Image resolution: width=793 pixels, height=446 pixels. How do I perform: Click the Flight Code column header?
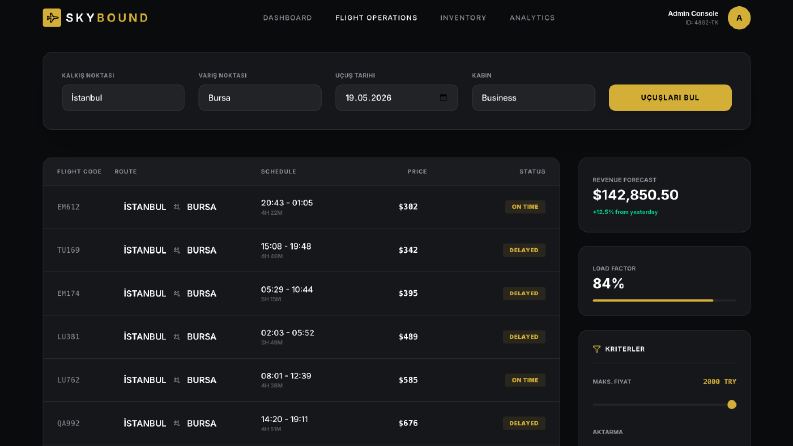(79, 172)
